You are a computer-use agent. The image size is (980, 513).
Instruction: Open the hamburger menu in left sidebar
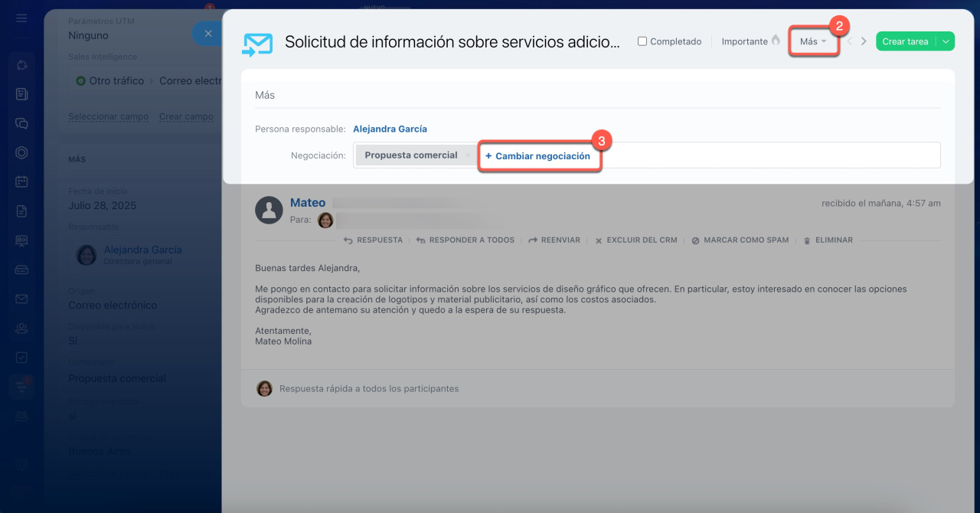21,18
